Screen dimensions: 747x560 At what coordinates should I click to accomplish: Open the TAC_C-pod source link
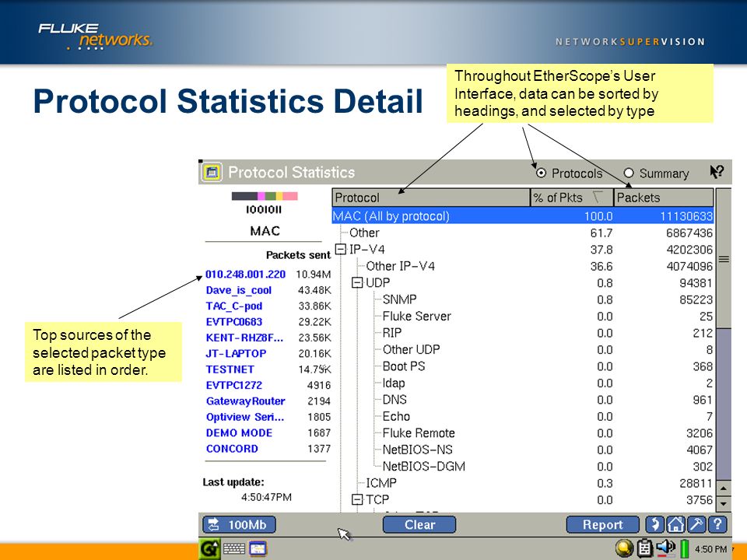pos(234,306)
